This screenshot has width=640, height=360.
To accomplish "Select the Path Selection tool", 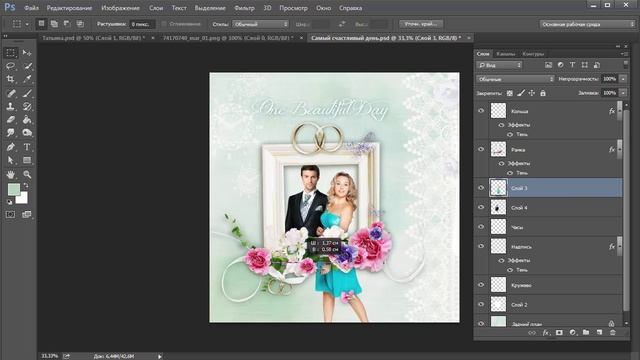I will coord(11,160).
